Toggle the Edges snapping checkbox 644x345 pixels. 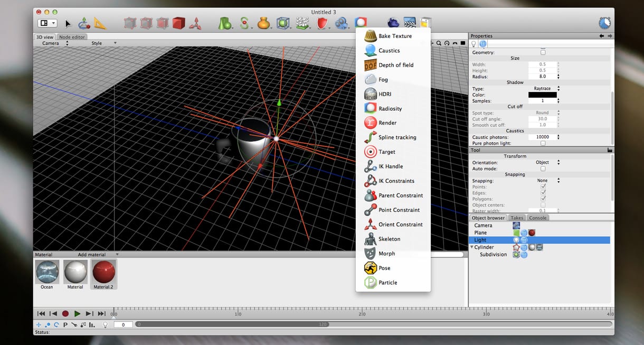pos(543,193)
